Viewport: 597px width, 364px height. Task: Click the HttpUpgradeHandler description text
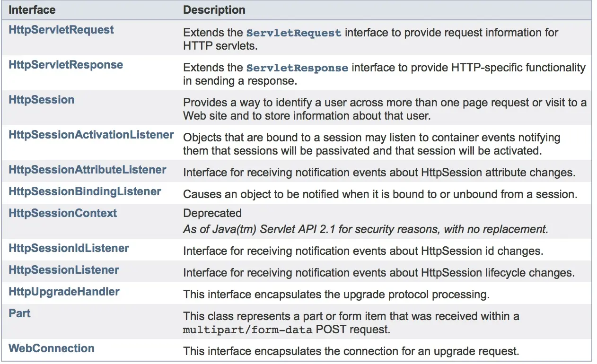pos(336,295)
